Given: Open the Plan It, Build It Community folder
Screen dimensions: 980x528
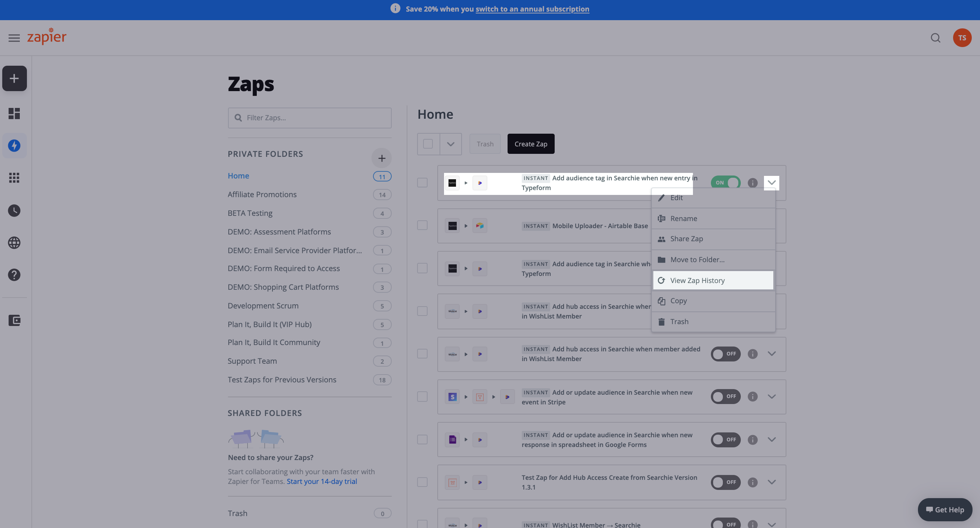Looking at the screenshot, I should pos(274,342).
